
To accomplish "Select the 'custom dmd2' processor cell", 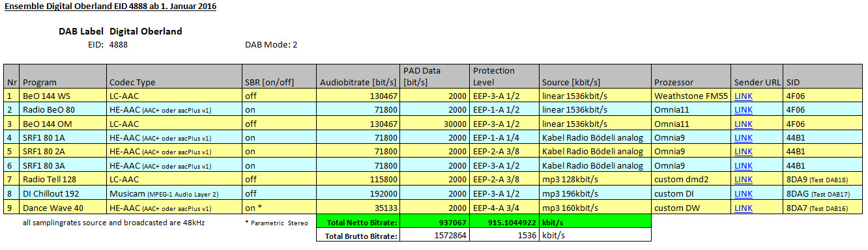I will click(x=691, y=179).
